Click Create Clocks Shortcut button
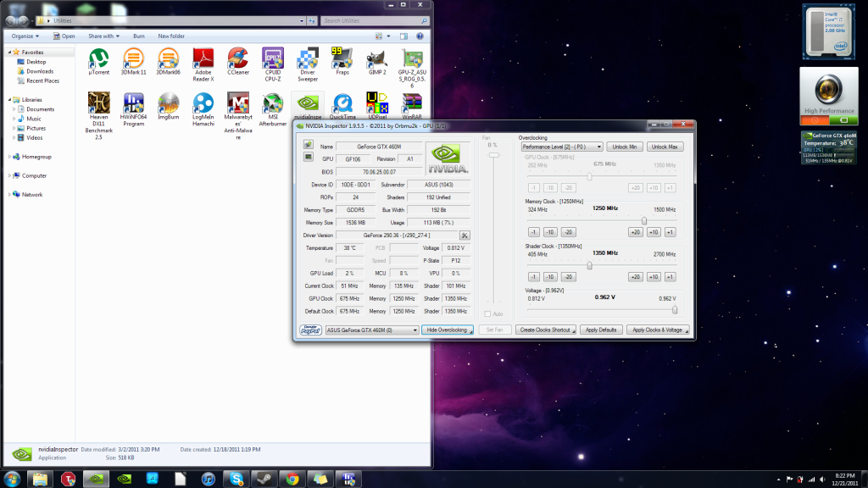 click(545, 330)
